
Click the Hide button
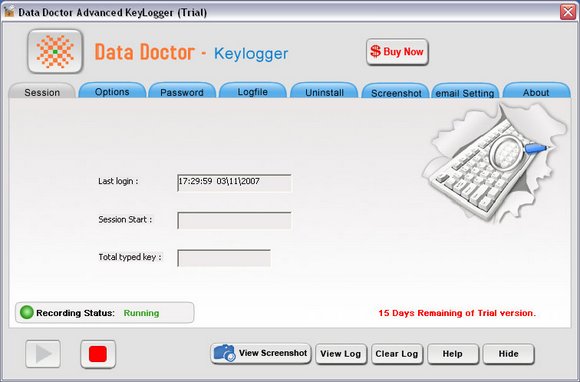509,354
